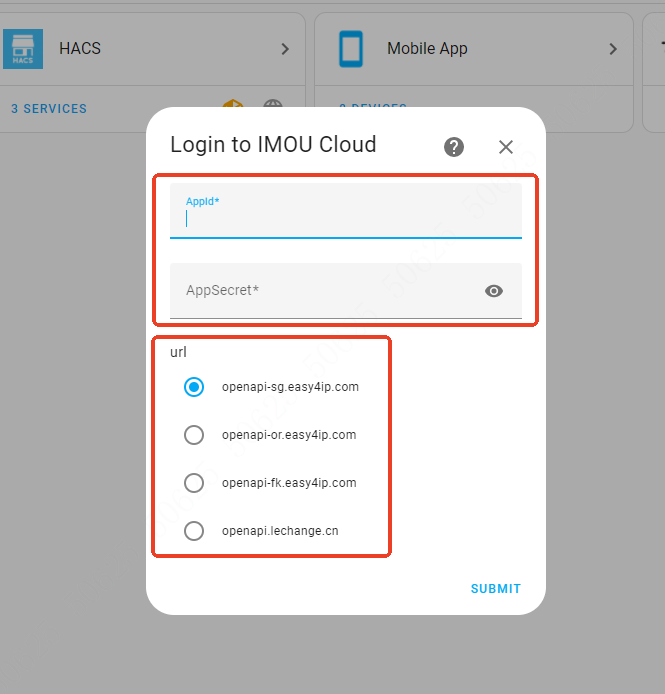The image size is (665, 694).
Task: Click the HACS card title text
Action: pyautogui.click(x=80, y=48)
